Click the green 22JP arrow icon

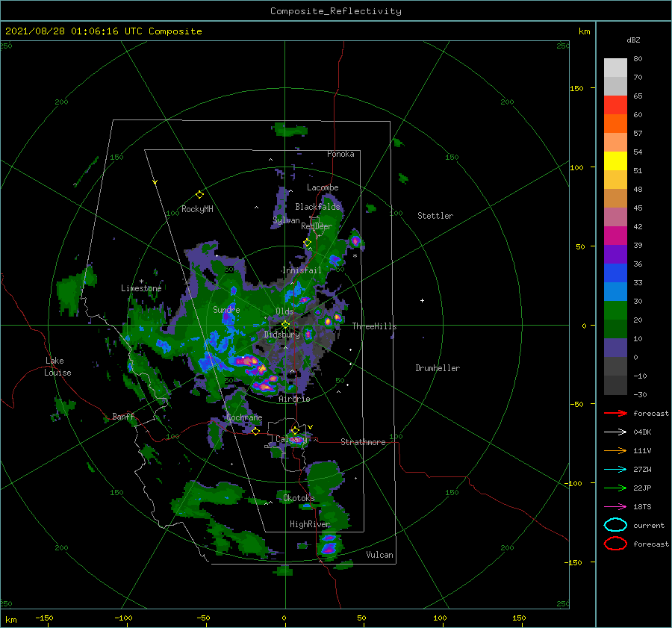pyautogui.click(x=615, y=488)
